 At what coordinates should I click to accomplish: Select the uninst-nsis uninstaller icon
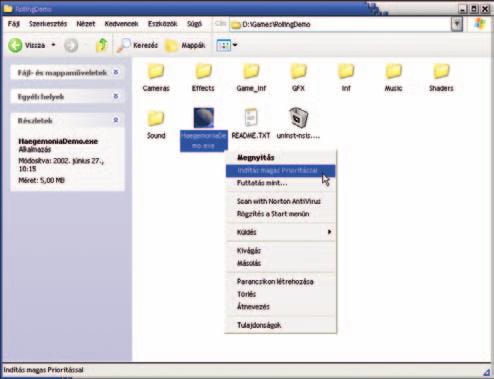(x=298, y=117)
